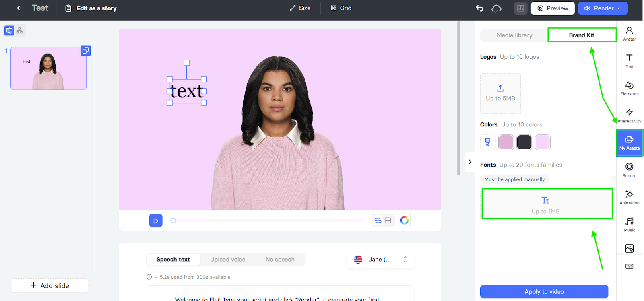This screenshot has height=301, width=644.
Task: Open the analytics chart icon
Action: click(x=520, y=8)
